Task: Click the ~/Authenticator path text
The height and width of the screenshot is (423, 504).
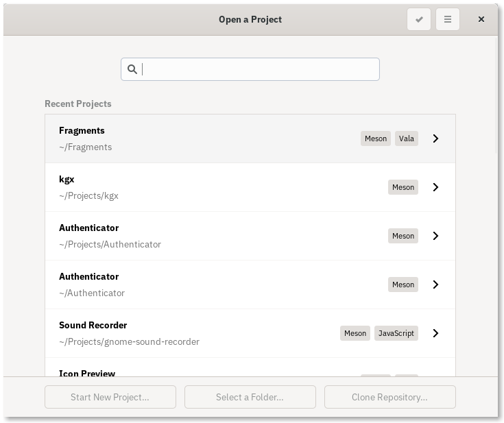Action: (92, 293)
